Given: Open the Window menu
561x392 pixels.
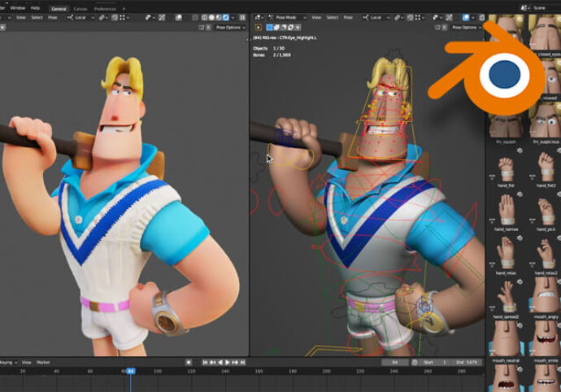Looking at the screenshot, I should coord(18,7).
